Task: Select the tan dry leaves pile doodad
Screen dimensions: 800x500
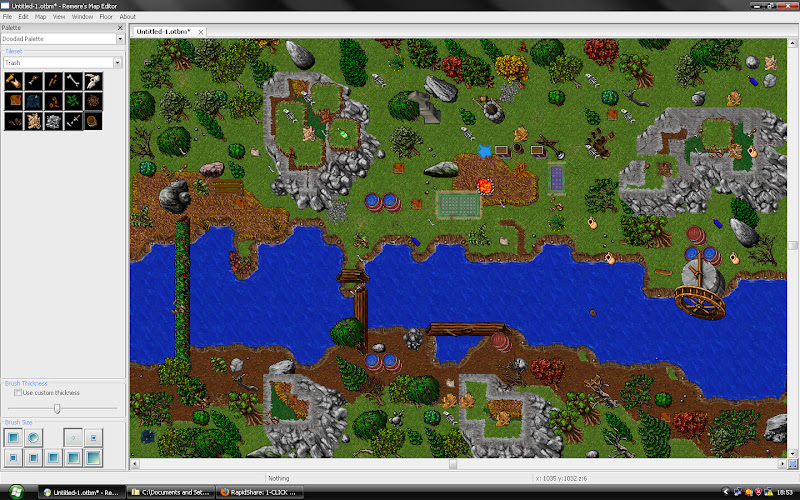Action: coord(33,121)
